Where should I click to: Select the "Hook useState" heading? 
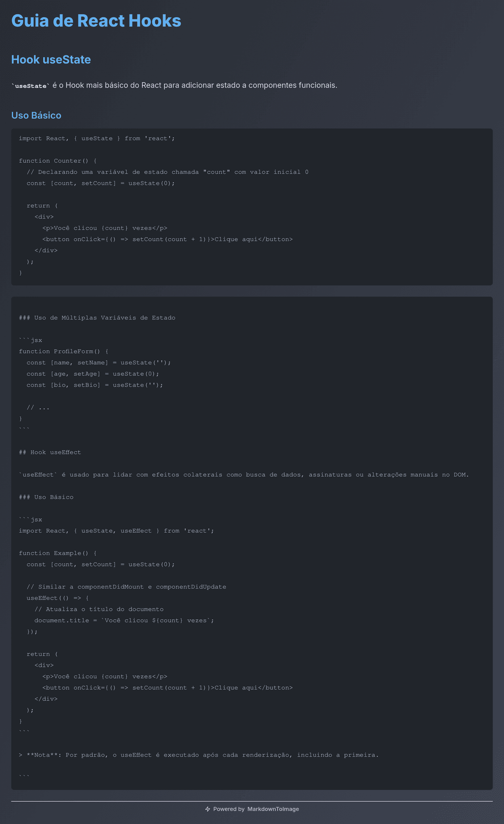pos(51,60)
